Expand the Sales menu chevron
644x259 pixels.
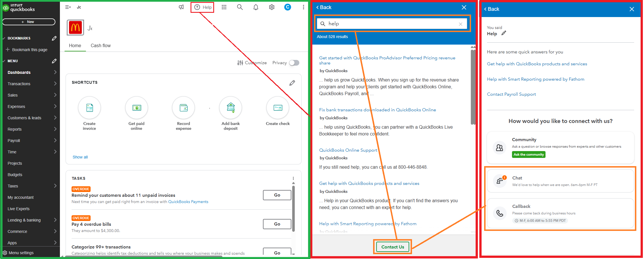pyautogui.click(x=55, y=95)
